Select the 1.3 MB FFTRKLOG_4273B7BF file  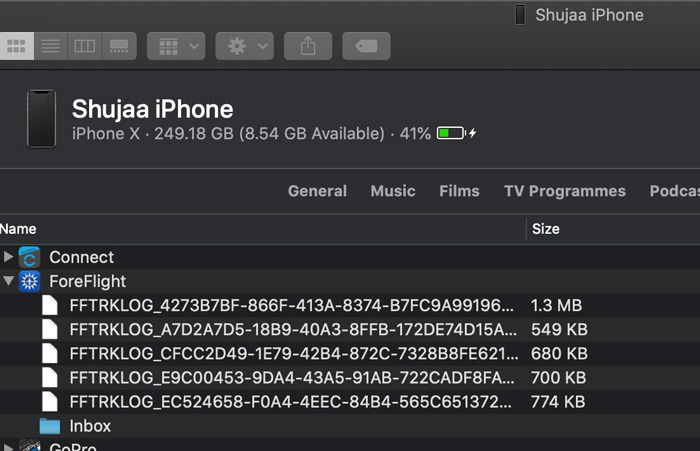point(290,305)
